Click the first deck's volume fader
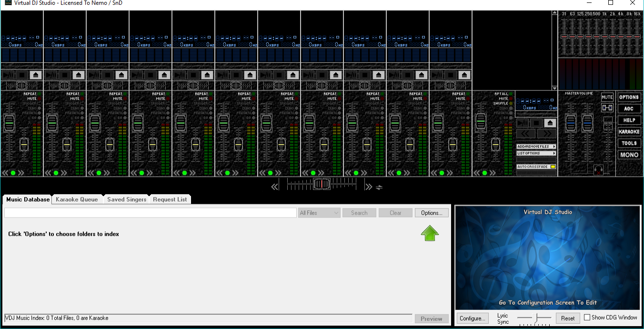This screenshot has width=644, height=329. (x=9, y=123)
